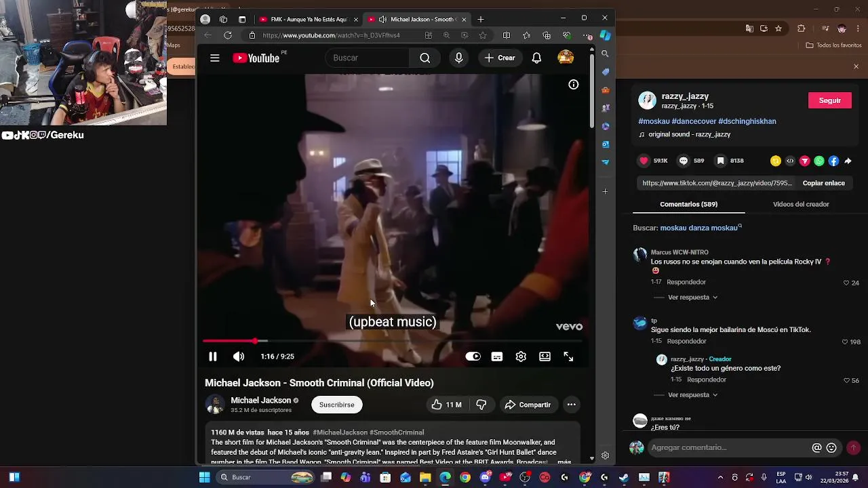Open Edge Copilot sidebar icon
The width and height of the screenshot is (868, 488).
605,35
